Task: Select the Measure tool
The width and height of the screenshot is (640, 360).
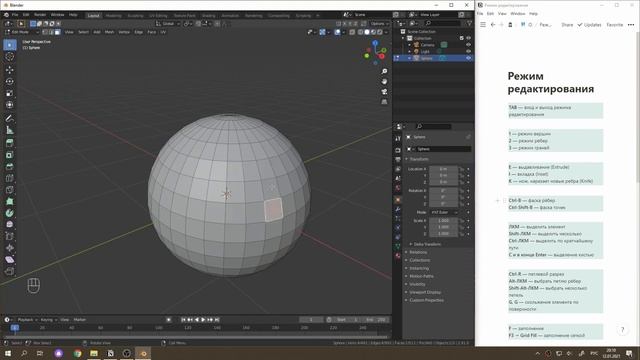Action: [10, 130]
